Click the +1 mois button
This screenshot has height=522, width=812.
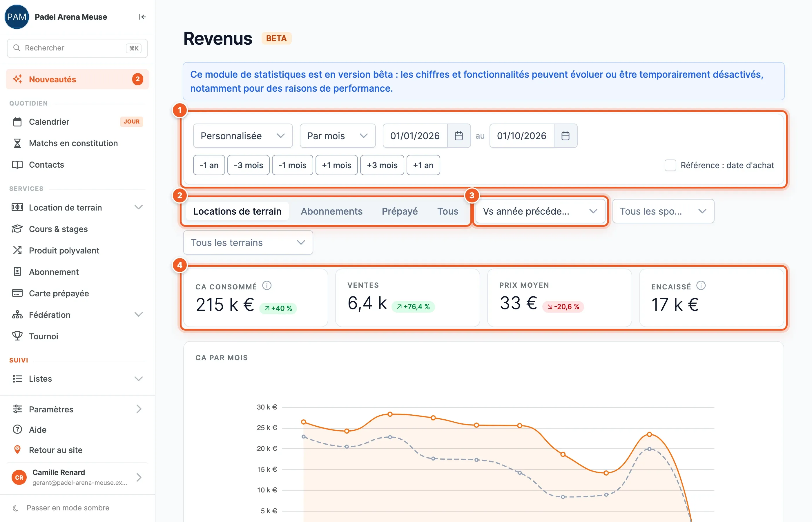click(336, 165)
